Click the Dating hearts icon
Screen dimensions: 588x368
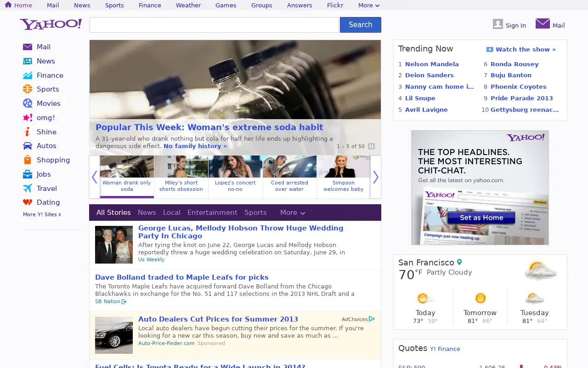28,202
